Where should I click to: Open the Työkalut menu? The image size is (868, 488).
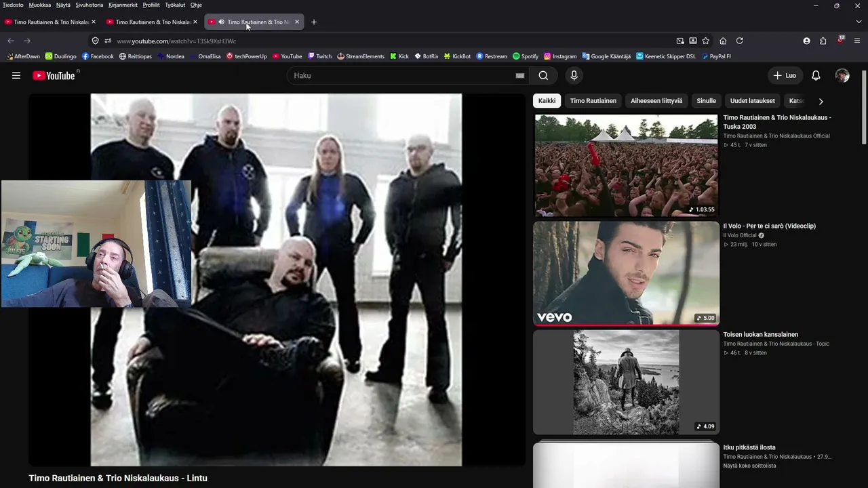175,5
